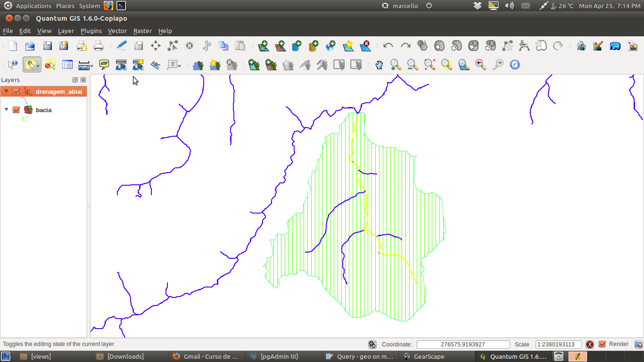
Task: Open the Plugins menu
Action: pyautogui.click(x=91, y=31)
